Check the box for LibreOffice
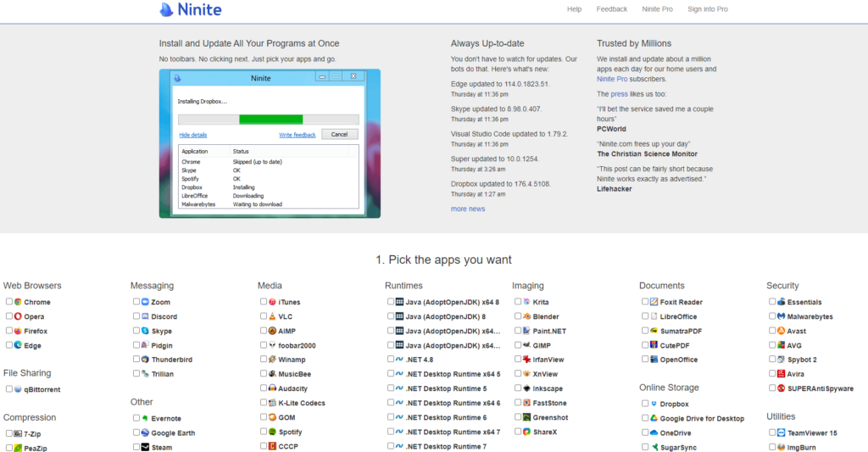Screen dimensions: 868x452 [644, 316]
